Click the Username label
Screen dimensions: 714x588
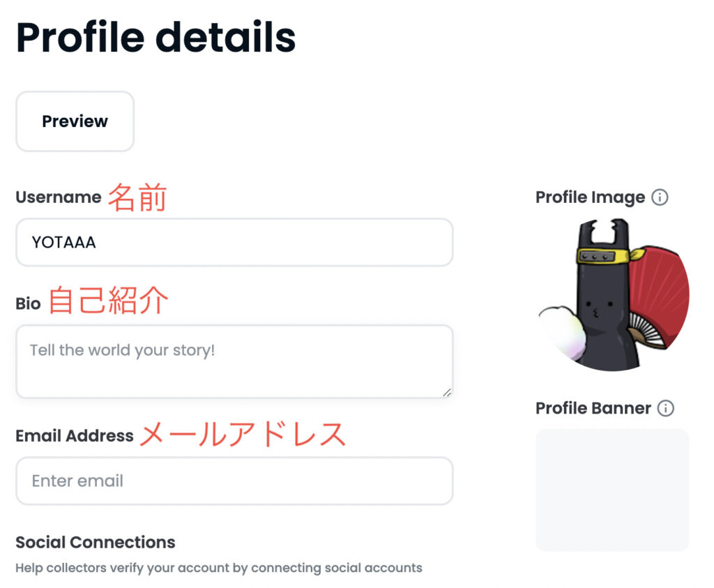coord(59,197)
